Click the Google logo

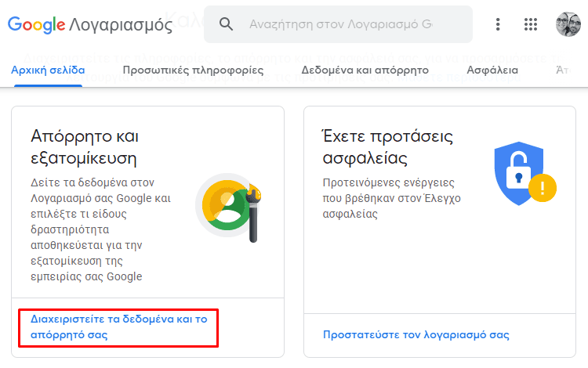[x=36, y=25]
